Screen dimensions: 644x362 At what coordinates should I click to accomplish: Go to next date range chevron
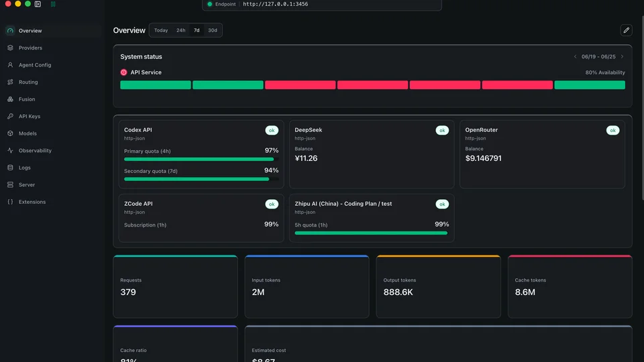(x=622, y=56)
